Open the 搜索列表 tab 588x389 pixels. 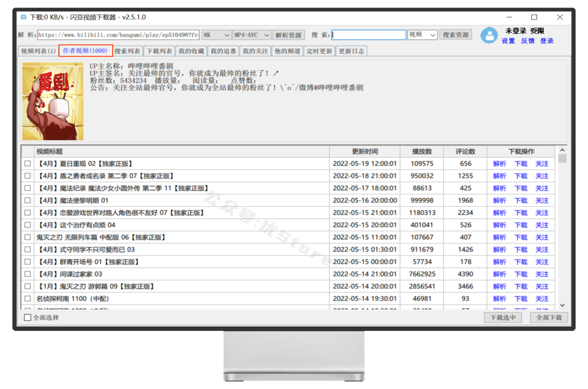[x=127, y=51]
